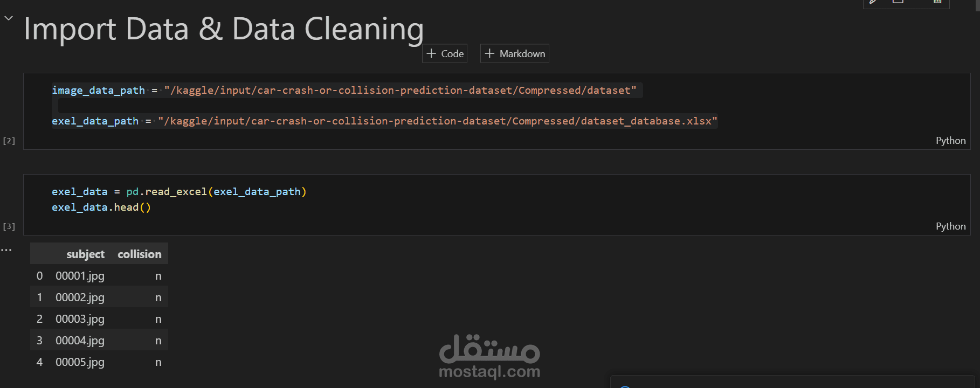Viewport: 980px width, 388px height.
Task: Click the Import Data & Data Cleaning heading
Action: 223,29
